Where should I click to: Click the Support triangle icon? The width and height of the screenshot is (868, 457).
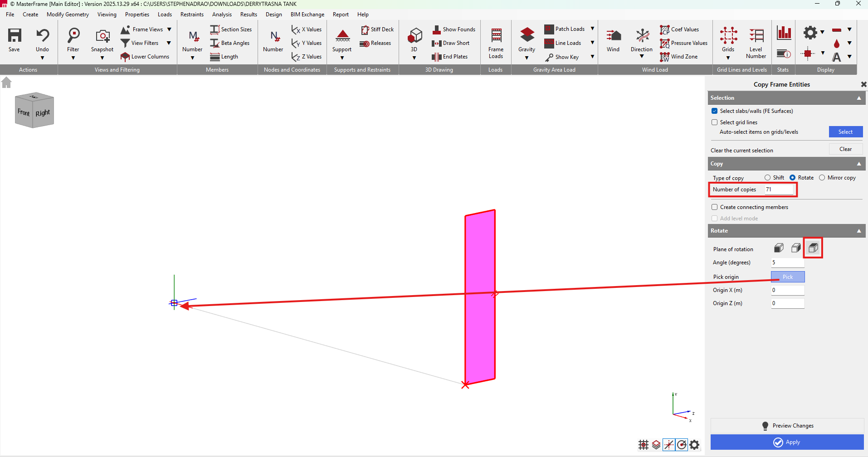pos(342,36)
